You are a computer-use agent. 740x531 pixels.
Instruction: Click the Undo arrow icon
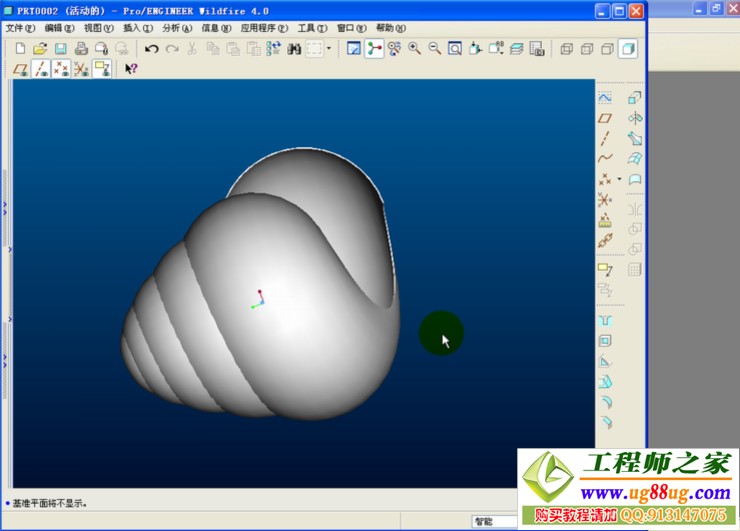(151, 48)
